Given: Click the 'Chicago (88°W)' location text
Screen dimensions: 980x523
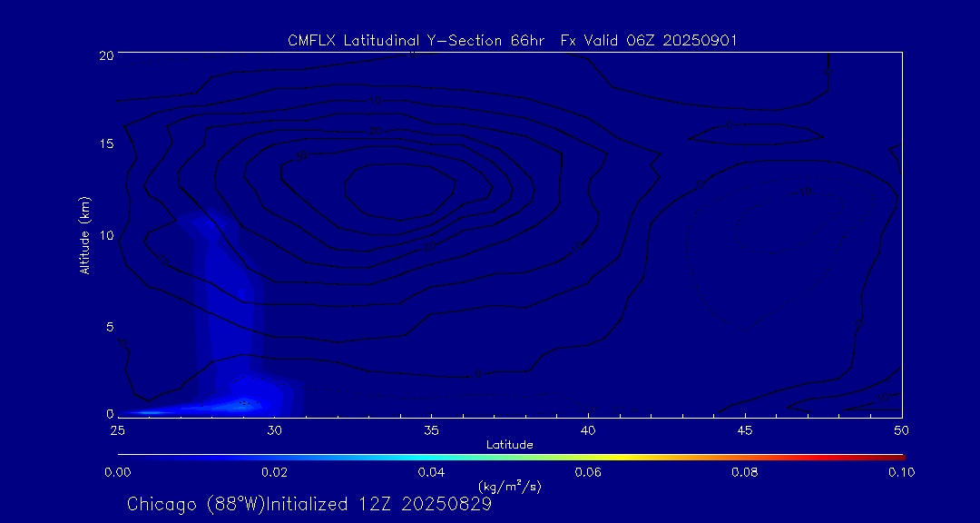Looking at the screenshot, I should coord(196,504).
